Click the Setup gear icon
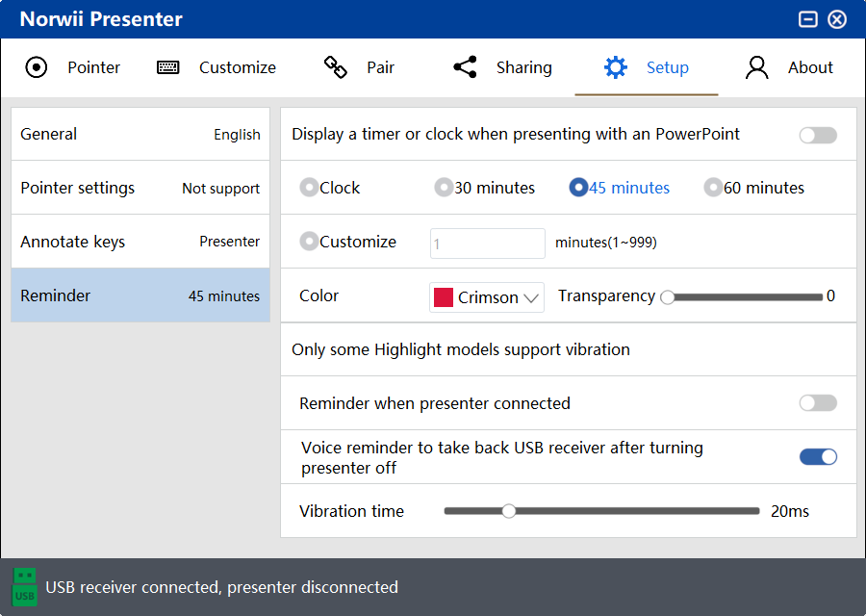The height and width of the screenshot is (616, 866). click(615, 67)
